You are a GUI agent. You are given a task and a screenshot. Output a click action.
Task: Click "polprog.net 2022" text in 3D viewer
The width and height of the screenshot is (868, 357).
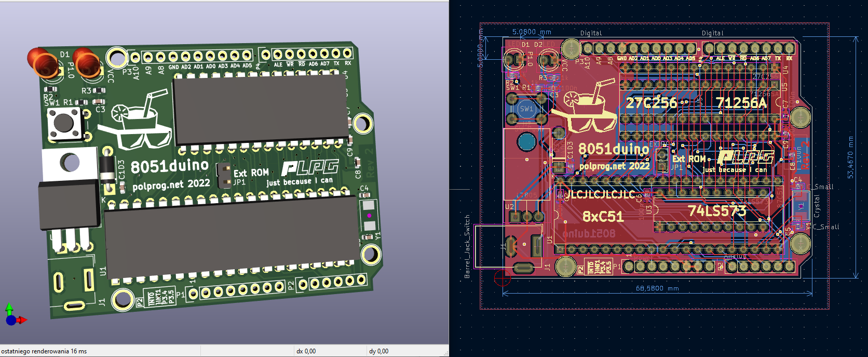[x=171, y=184]
